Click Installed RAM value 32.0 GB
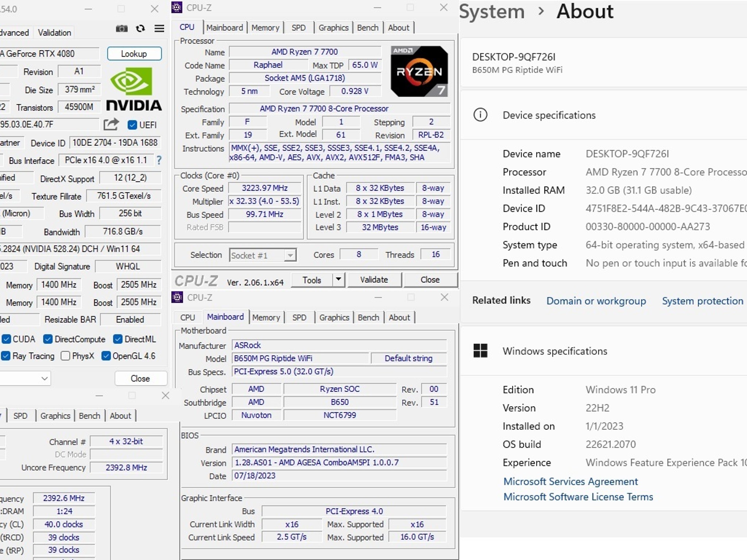The width and height of the screenshot is (747, 560). [639, 190]
